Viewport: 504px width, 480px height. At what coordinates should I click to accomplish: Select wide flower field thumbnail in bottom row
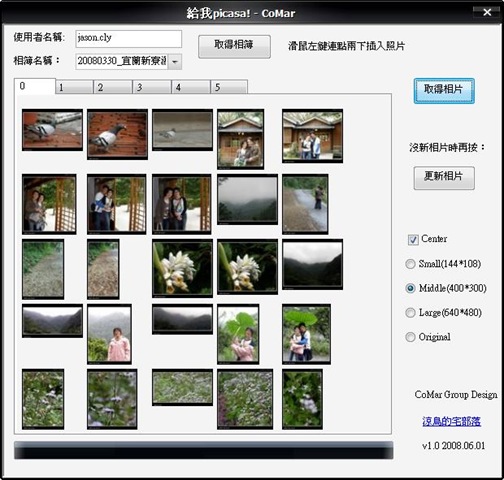[182, 387]
